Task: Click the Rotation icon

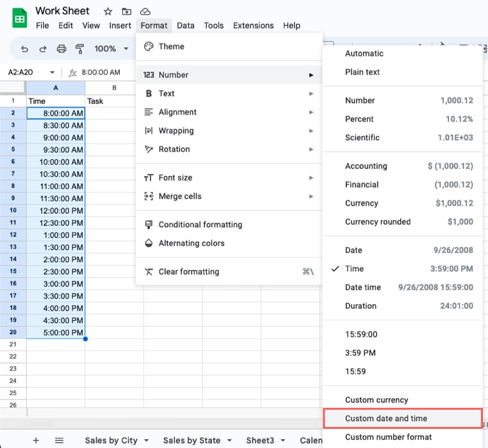Action: (149, 149)
